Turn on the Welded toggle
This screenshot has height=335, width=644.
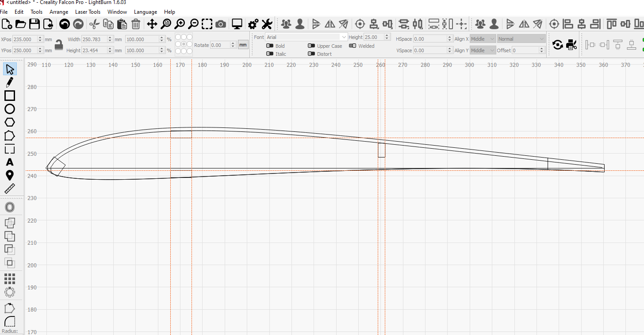tap(353, 46)
